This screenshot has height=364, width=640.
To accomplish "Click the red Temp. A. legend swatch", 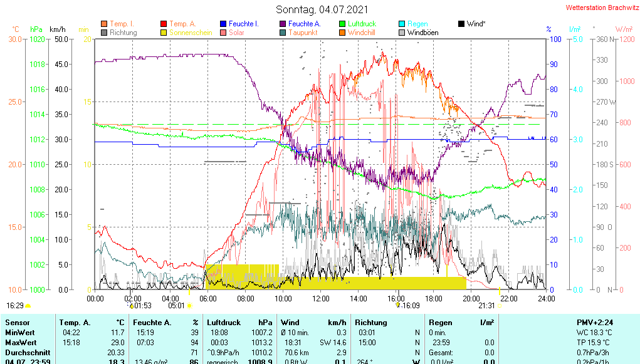I will pos(164,24).
